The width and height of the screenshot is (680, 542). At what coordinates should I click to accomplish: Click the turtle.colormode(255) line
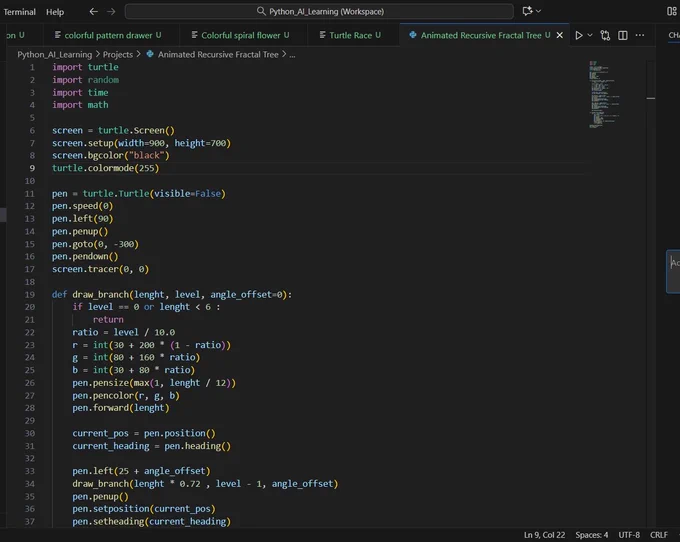pos(106,168)
